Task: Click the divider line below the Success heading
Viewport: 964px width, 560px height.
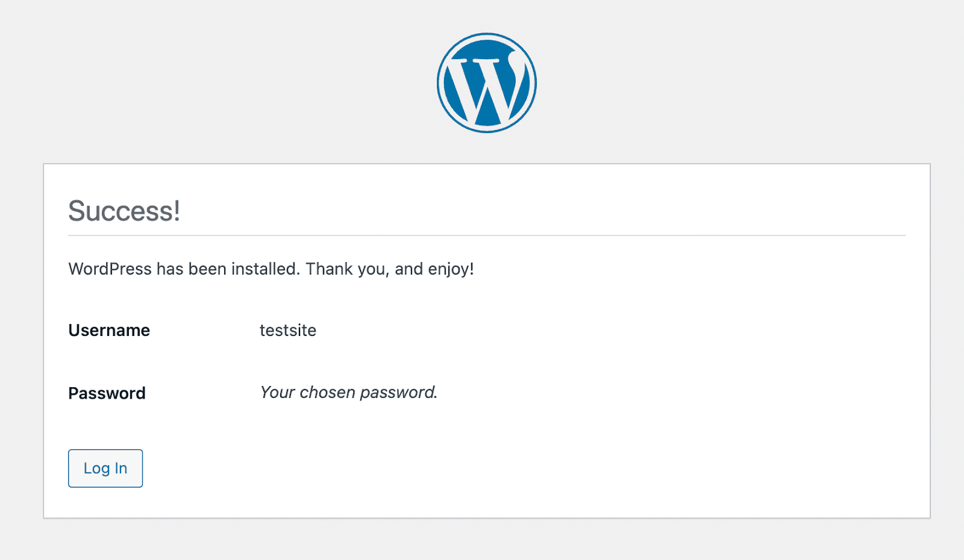Action: coord(482,234)
